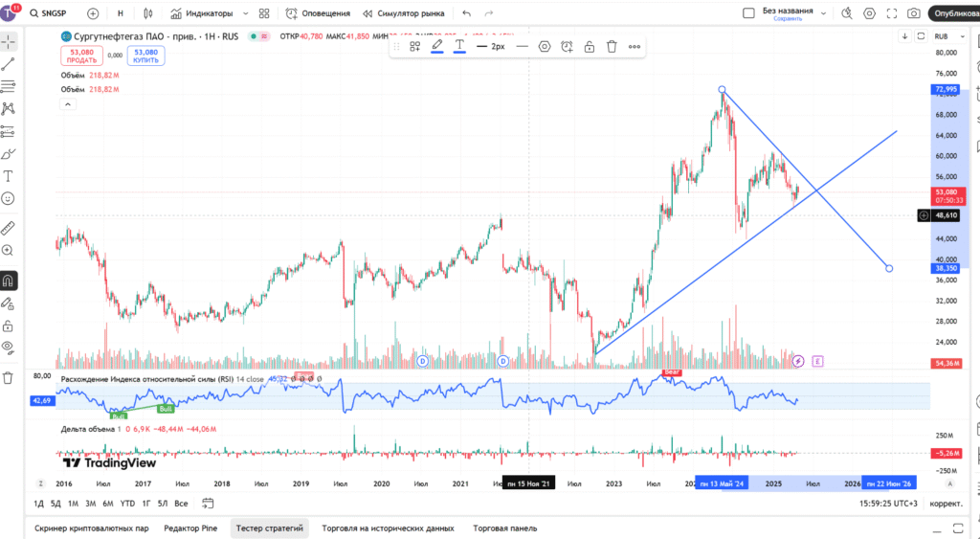
Task: Toggle hide all drawings eye icon
Action: (8, 347)
